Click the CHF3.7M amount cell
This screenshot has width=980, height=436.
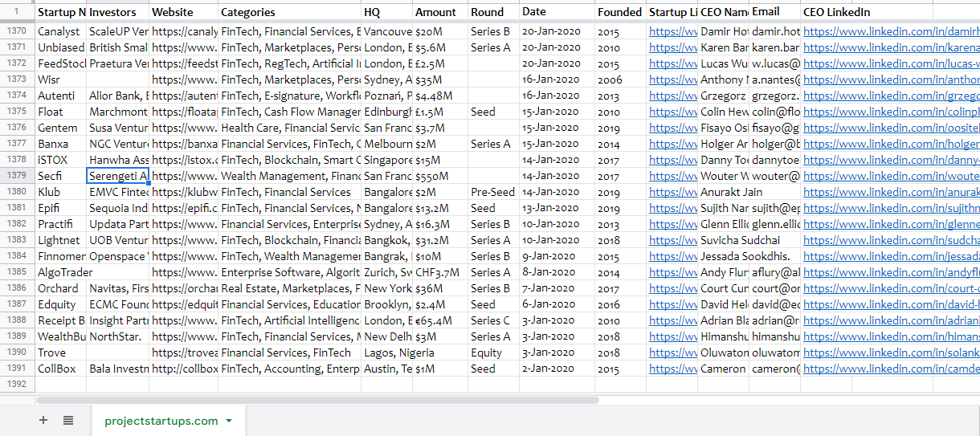pos(440,272)
